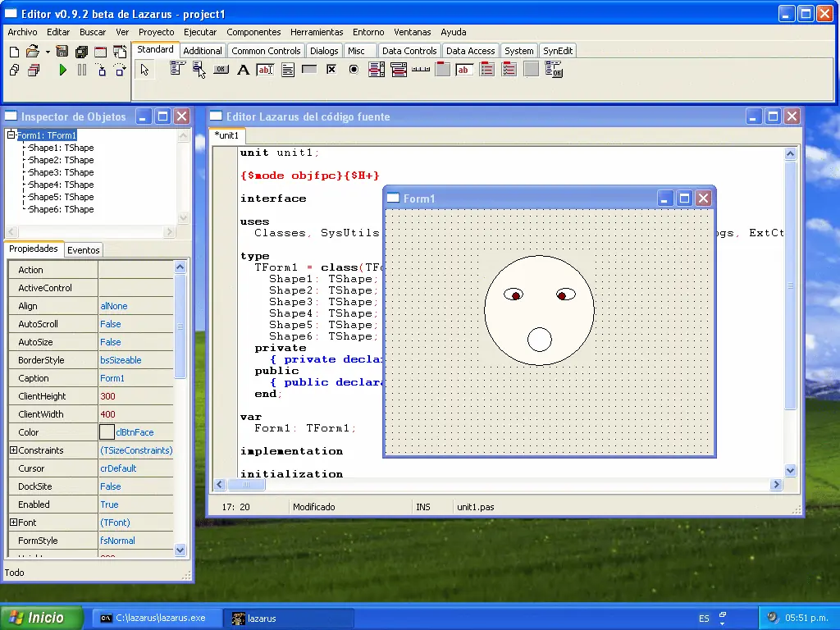Choose the TMemo component icon

[x=288, y=70]
